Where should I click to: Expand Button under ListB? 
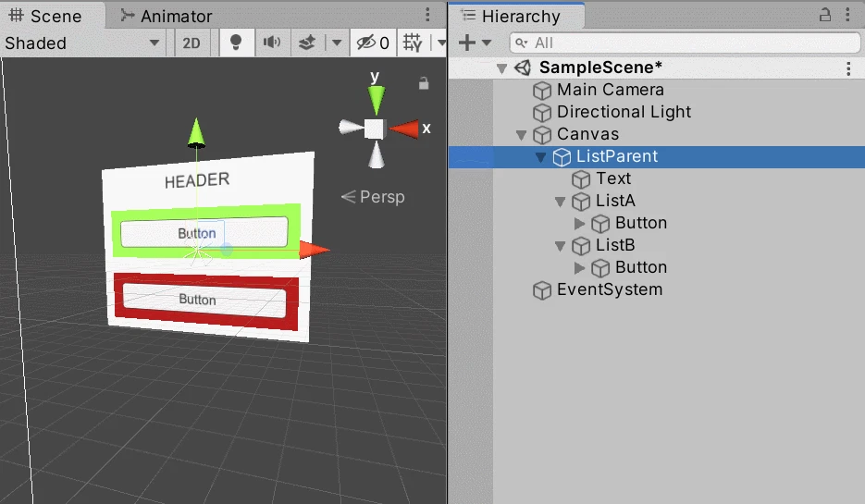579,268
